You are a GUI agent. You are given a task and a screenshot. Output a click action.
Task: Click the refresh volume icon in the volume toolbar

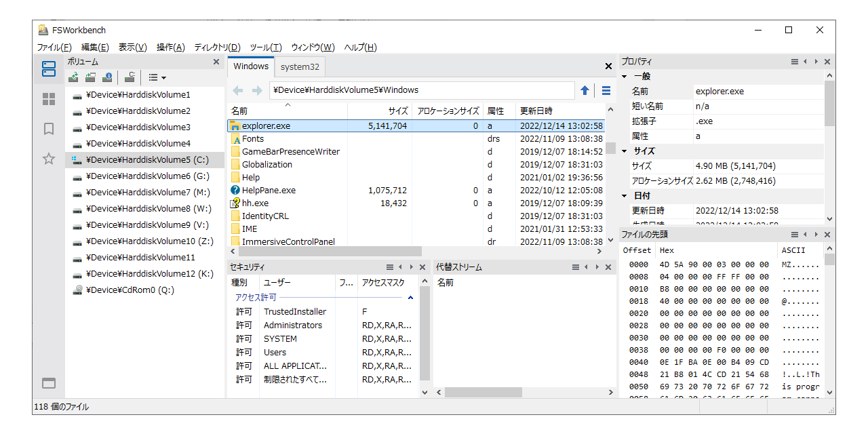click(x=73, y=77)
